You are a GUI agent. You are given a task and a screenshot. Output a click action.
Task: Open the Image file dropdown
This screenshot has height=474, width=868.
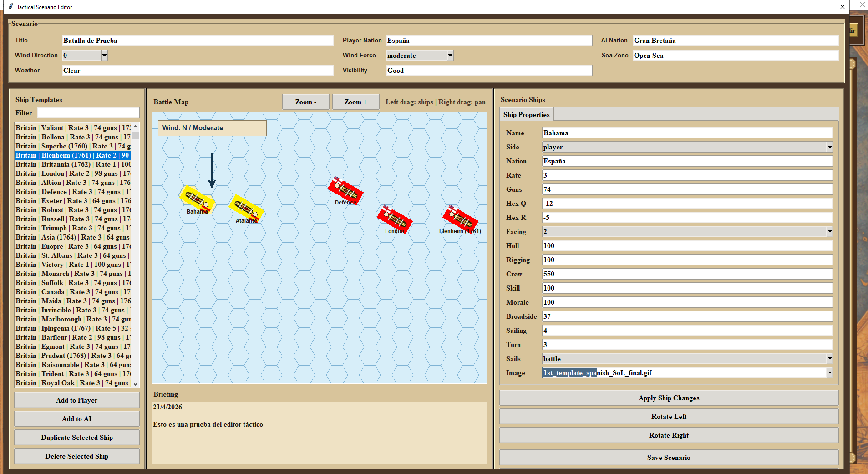pyautogui.click(x=830, y=372)
